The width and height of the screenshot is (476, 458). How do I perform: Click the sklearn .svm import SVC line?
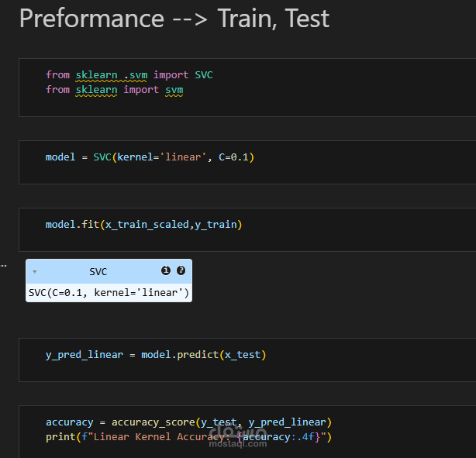pos(129,74)
